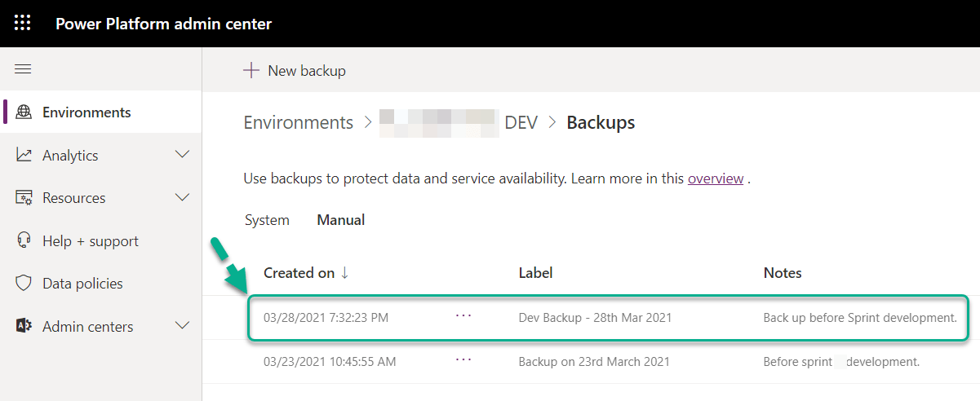Click the Help + support headset icon
The height and width of the screenshot is (401, 980).
coord(24,240)
